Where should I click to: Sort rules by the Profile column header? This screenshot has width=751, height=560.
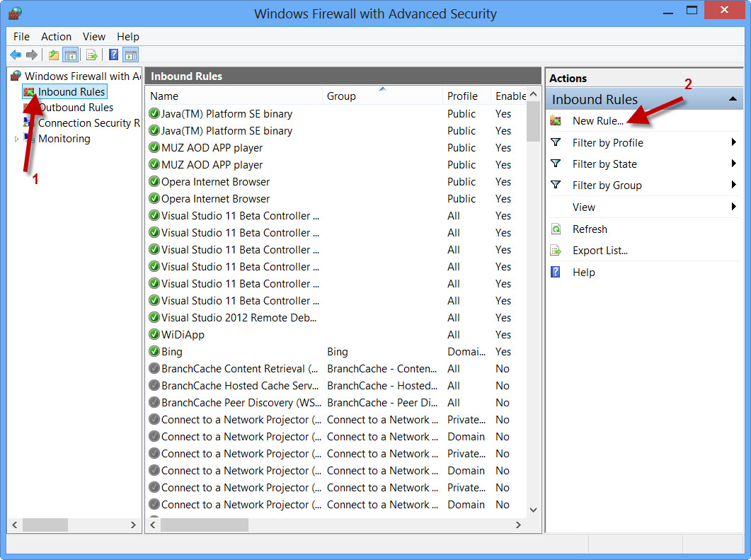(x=462, y=96)
